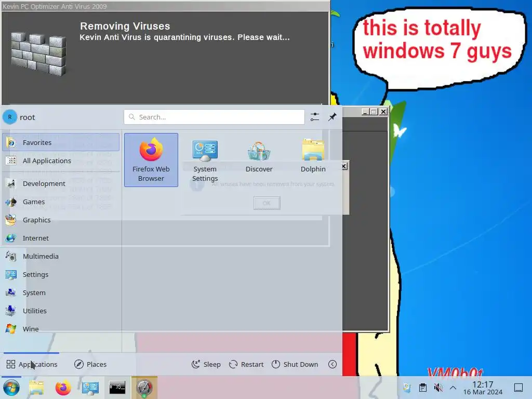Open the Wine category
532x399 pixels.
pos(61,329)
